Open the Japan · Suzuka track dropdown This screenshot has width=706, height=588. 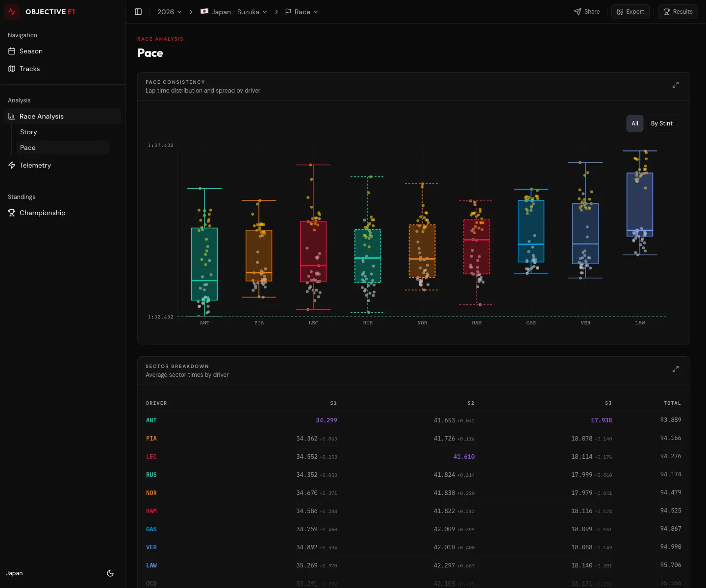(234, 12)
